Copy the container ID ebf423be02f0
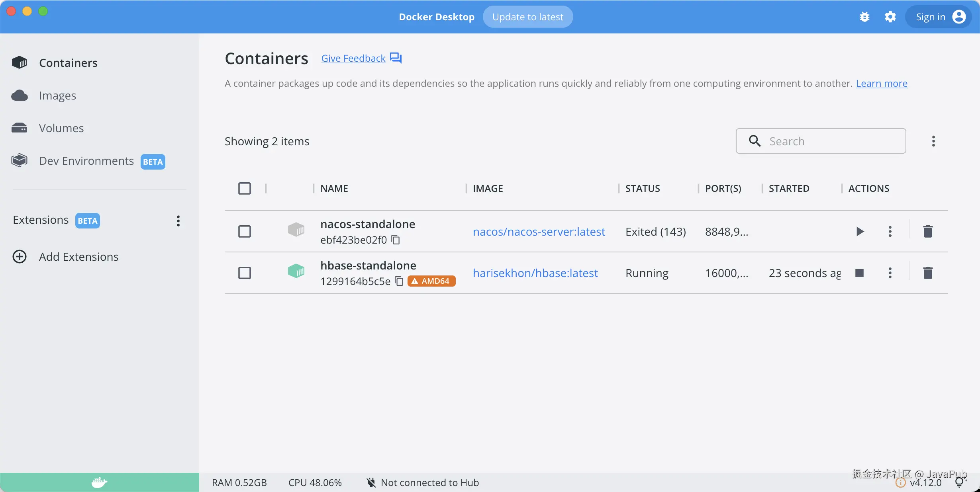This screenshot has height=492, width=980. [396, 240]
